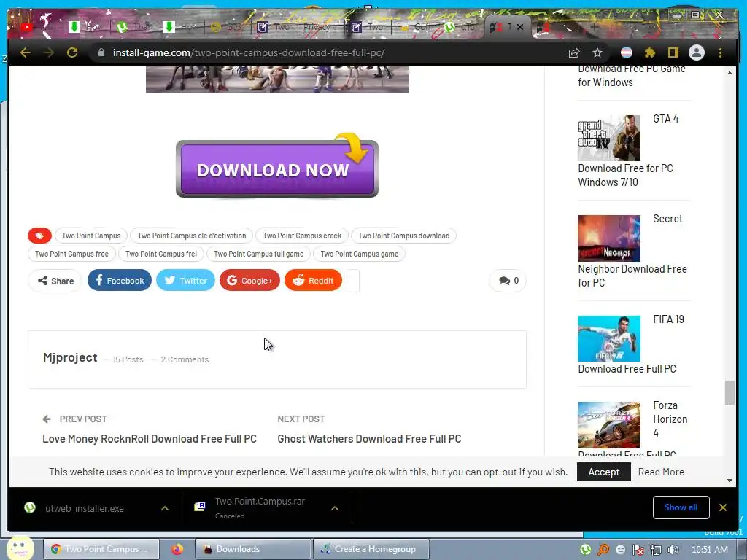The width and height of the screenshot is (747, 560).
Task: Open the Extensions puzzle icon
Action: point(650,52)
